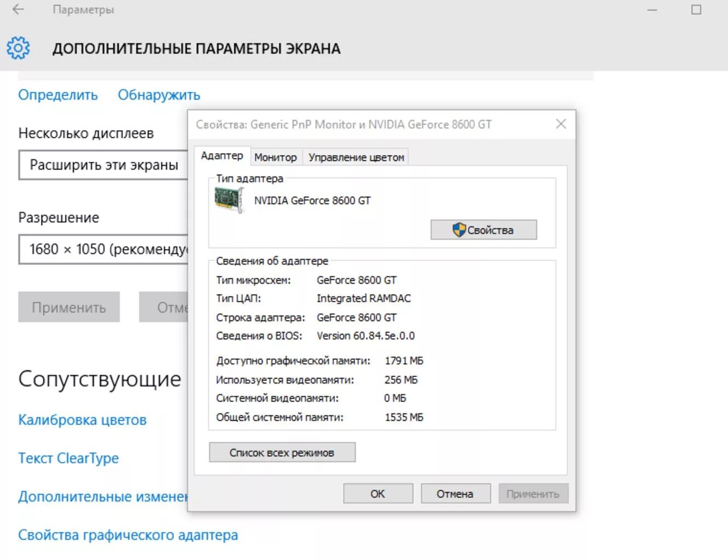Open the Дополнительные изменения размера link
This screenshot has width=728, height=560.
[x=103, y=497]
